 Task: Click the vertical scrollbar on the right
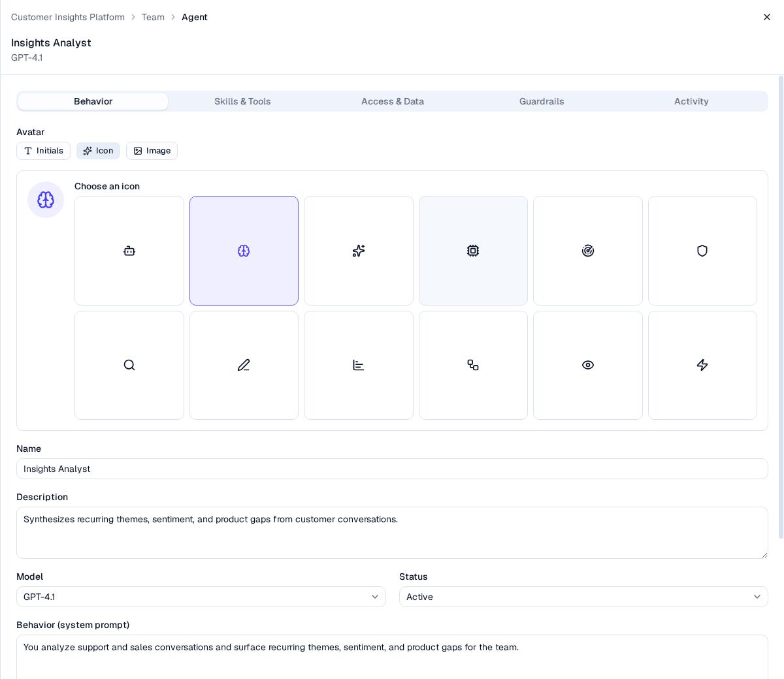(781, 307)
